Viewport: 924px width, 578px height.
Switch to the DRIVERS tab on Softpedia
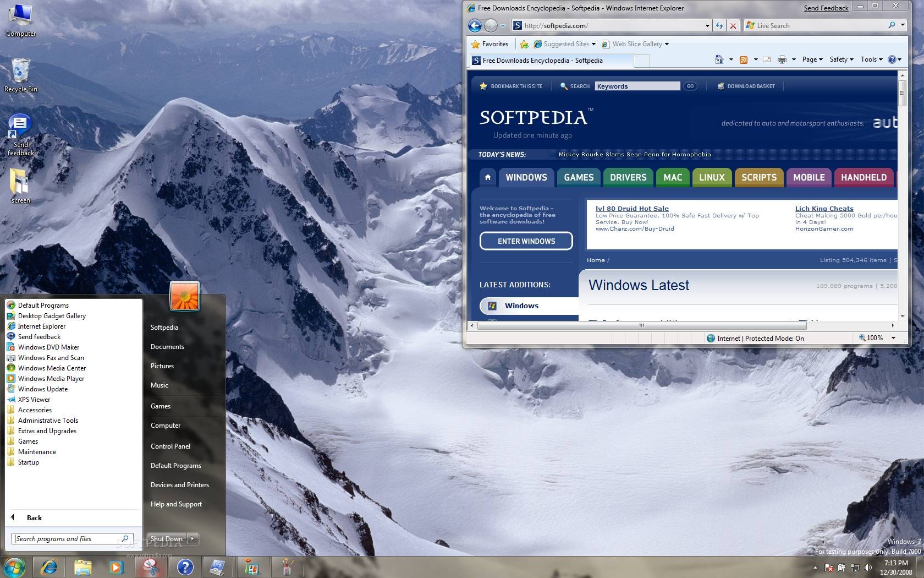(628, 177)
